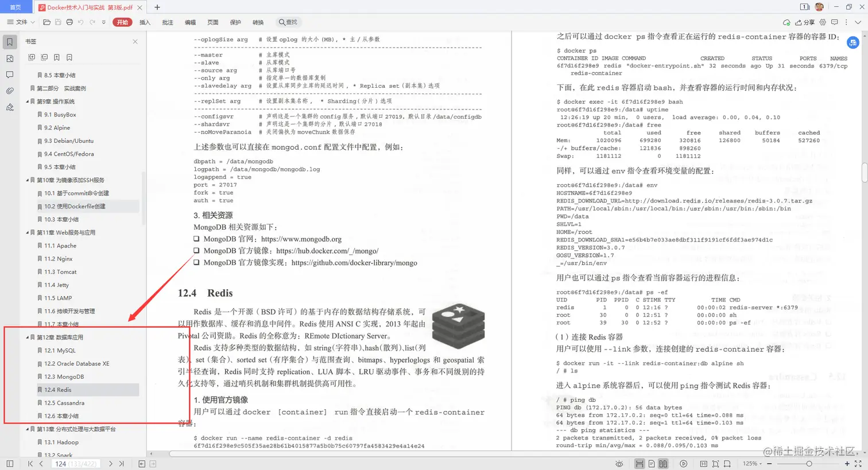This screenshot has height=470, width=868.
Task: Go to next page with right arrow button
Action: click(x=111, y=464)
